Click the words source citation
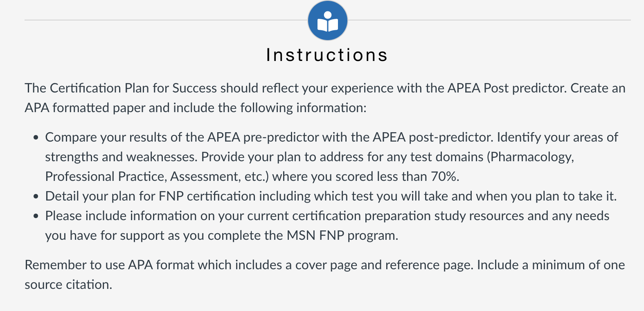The height and width of the screenshot is (311, 644). pyautogui.click(x=68, y=284)
